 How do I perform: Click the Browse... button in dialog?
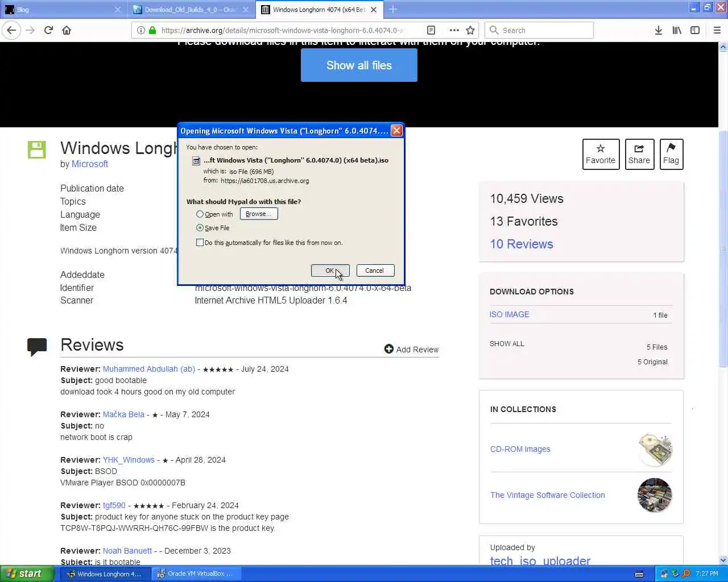[259, 214]
